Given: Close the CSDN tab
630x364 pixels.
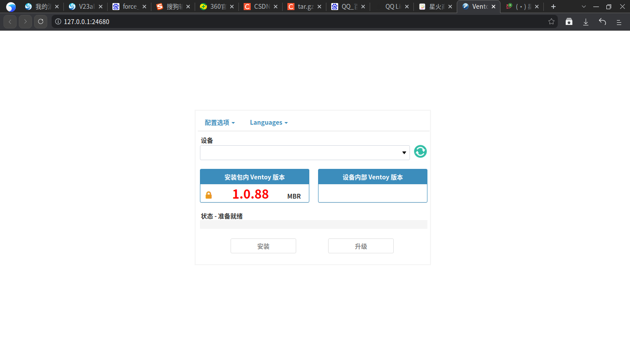Looking at the screenshot, I should pyautogui.click(x=276, y=7).
